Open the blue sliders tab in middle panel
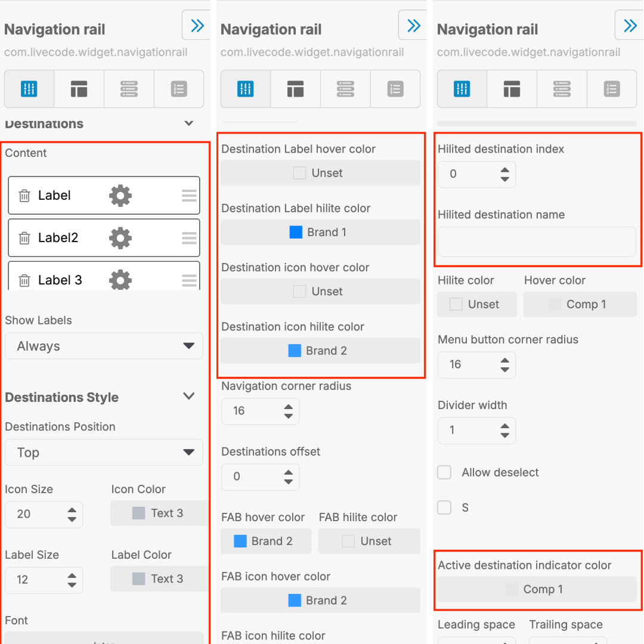 [x=246, y=89]
